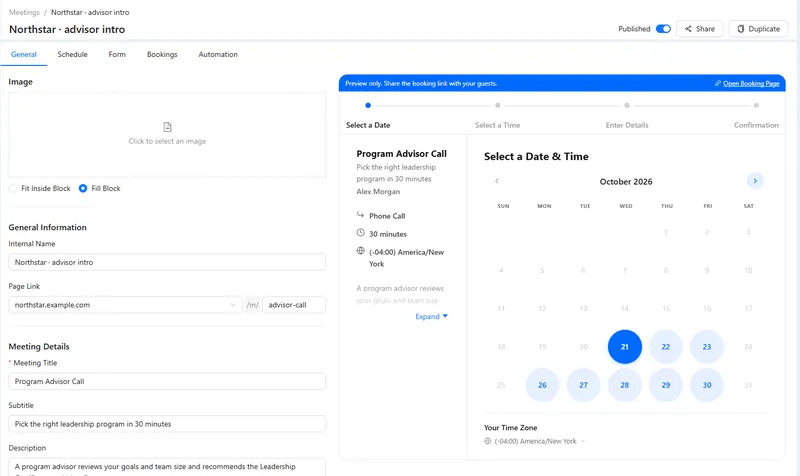Image resolution: width=800 pixels, height=476 pixels.
Task: Open the Automation tab
Action: (218, 54)
